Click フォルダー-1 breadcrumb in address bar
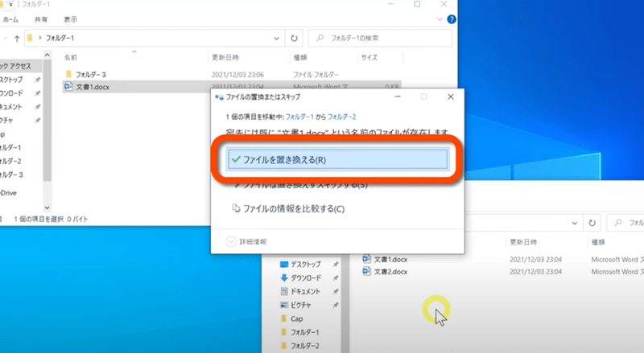The width and height of the screenshot is (644, 353). click(60, 38)
